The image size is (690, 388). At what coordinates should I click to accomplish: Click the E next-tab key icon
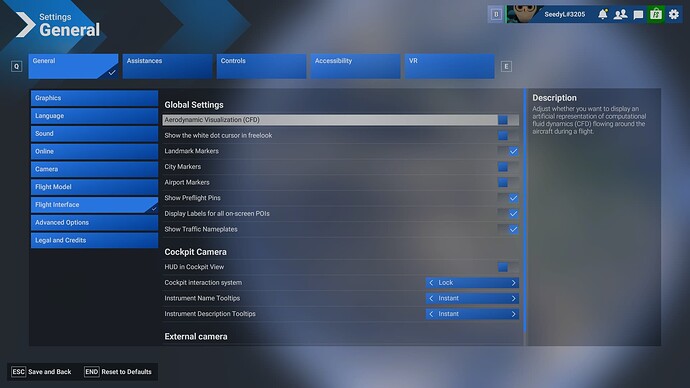click(506, 66)
